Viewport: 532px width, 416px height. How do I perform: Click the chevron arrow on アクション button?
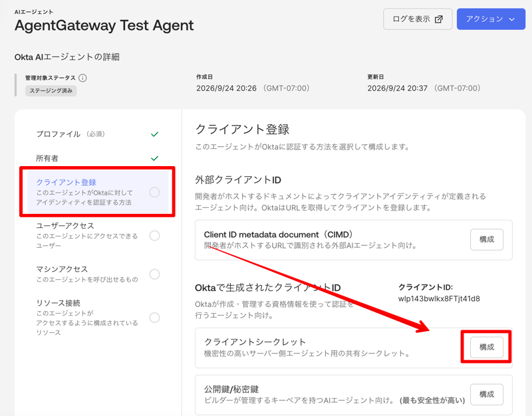click(512, 19)
